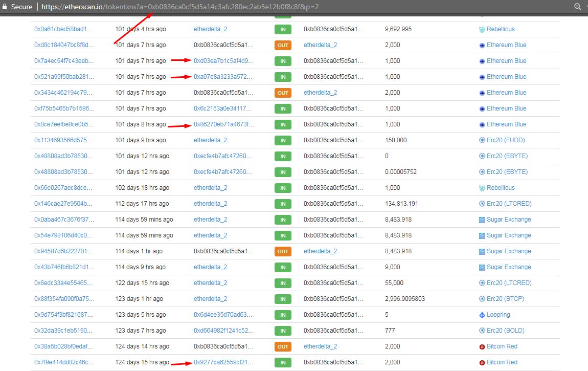Open transaction hash 0x146cae27e9504b...

(x=63, y=204)
